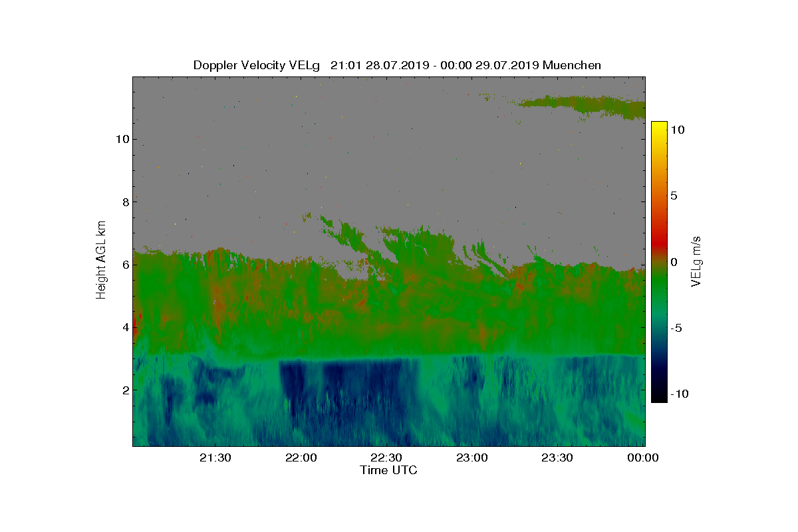Click the 'Time UTC' x-axis label

[x=389, y=470]
